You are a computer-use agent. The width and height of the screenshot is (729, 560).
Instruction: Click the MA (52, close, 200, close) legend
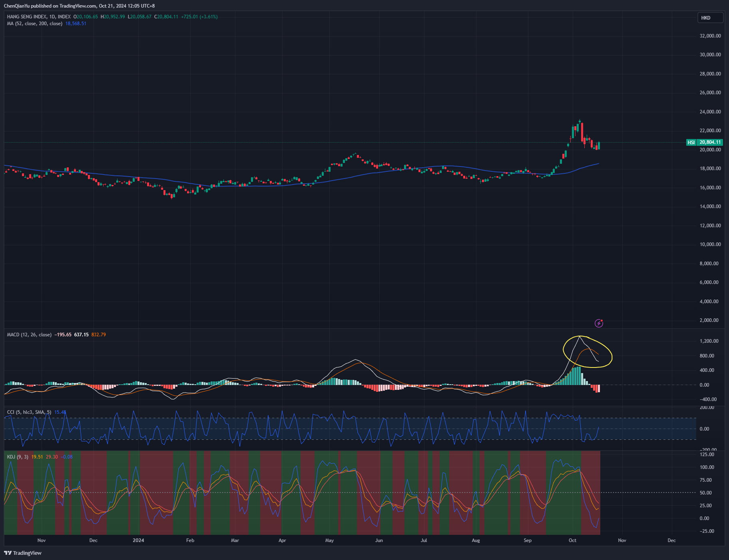[x=34, y=24]
